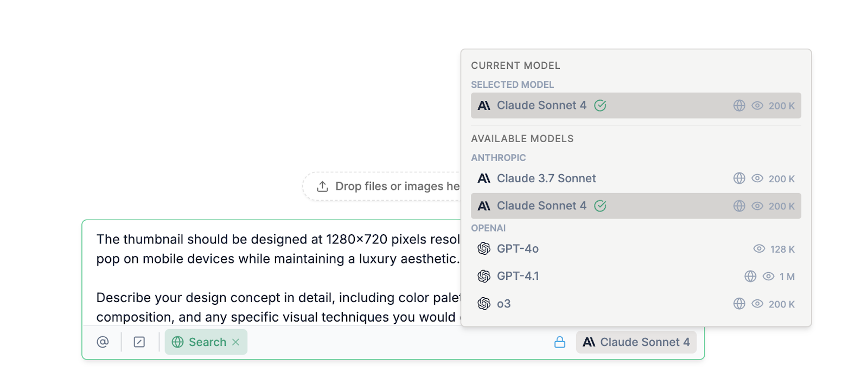
Task: Click the eye icon on GPT-4o row
Action: 759,249
